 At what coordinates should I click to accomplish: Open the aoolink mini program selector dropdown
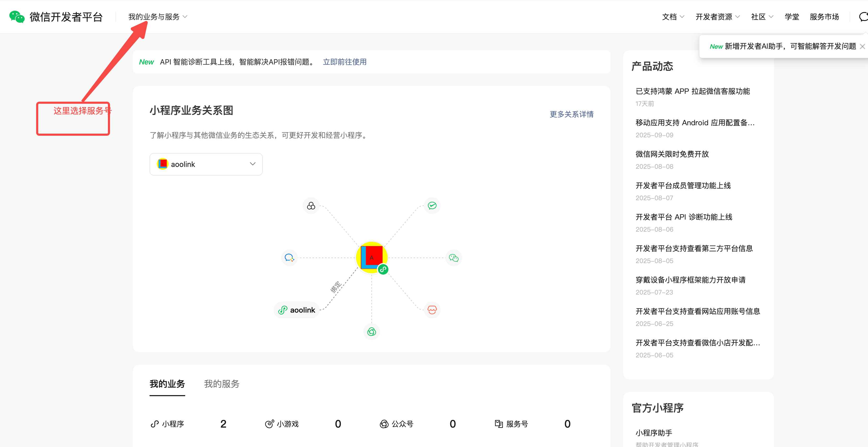tap(206, 164)
